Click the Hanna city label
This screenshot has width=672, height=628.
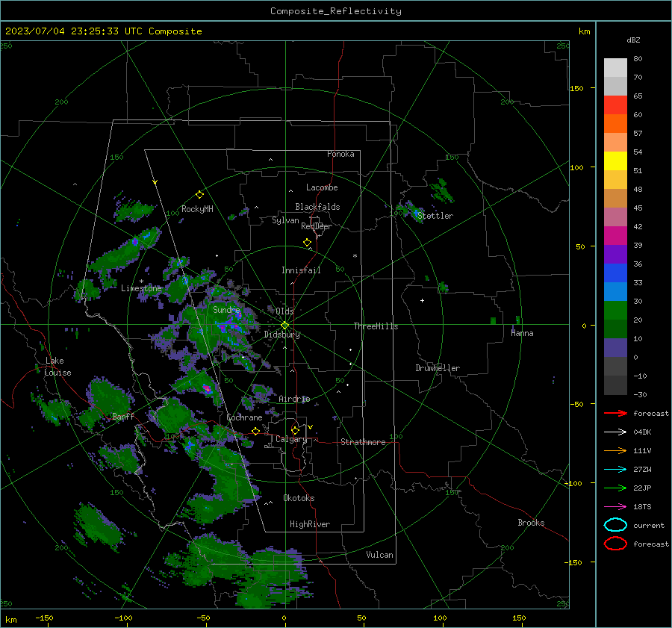522,333
